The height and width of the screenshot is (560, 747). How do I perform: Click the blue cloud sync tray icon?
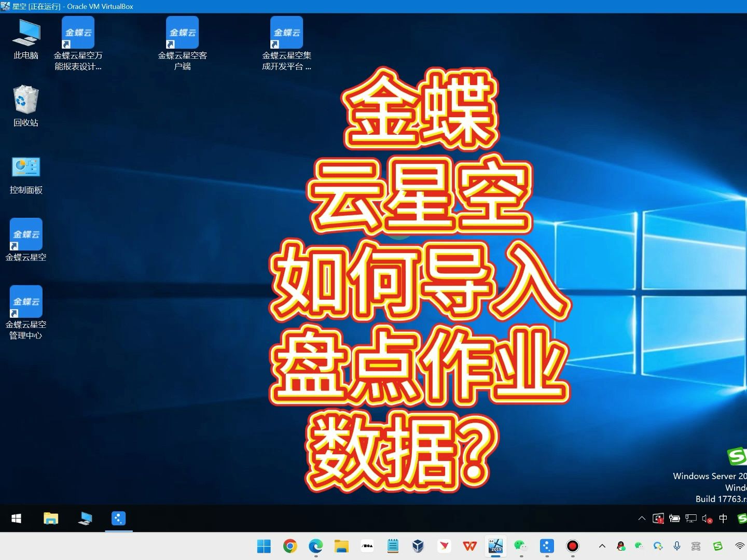(x=658, y=546)
